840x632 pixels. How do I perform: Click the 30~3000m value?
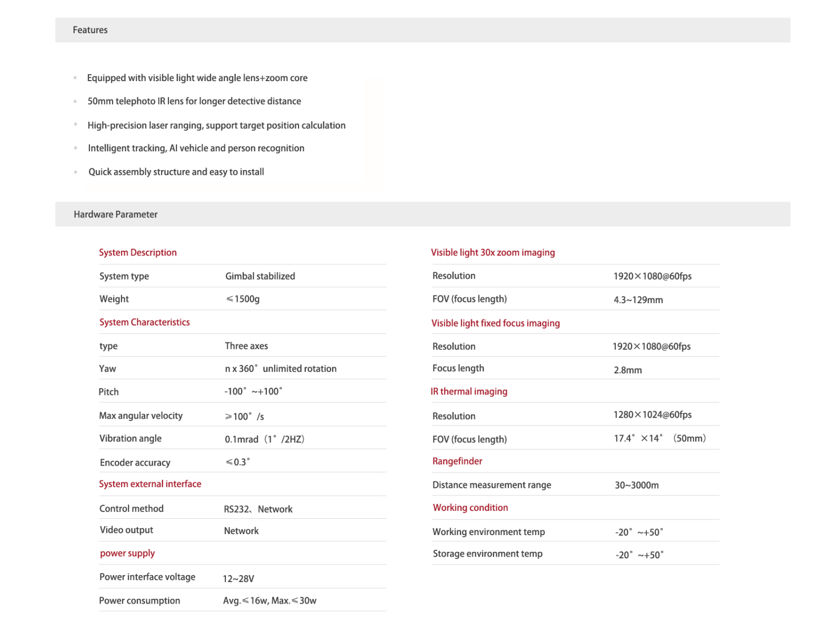click(636, 485)
